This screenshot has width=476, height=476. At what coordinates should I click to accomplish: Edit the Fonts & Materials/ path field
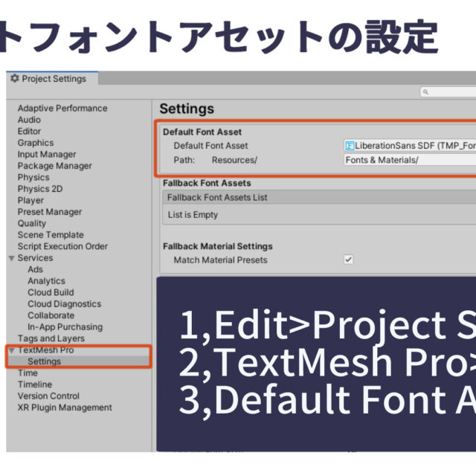pos(410,160)
